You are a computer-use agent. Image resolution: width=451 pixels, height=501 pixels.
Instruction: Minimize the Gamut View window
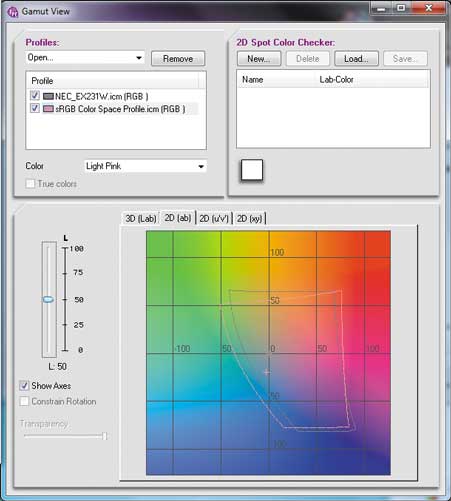tap(381, 9)
